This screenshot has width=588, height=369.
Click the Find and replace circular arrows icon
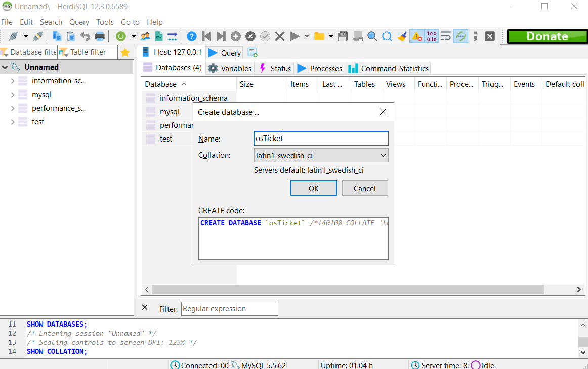(x=387, y=36)
